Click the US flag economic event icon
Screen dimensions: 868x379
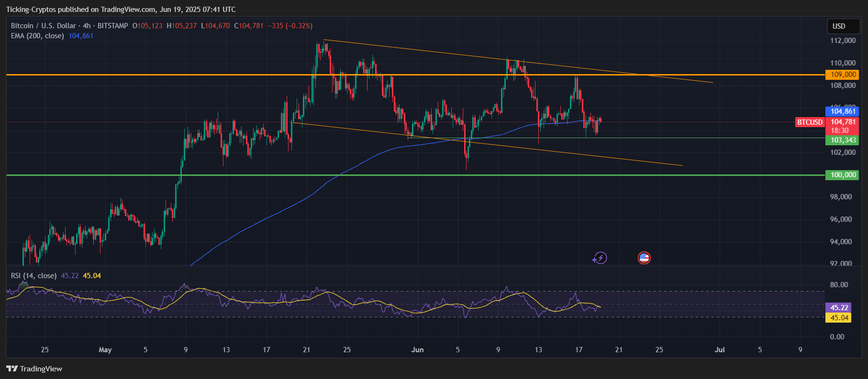point(644,258)
